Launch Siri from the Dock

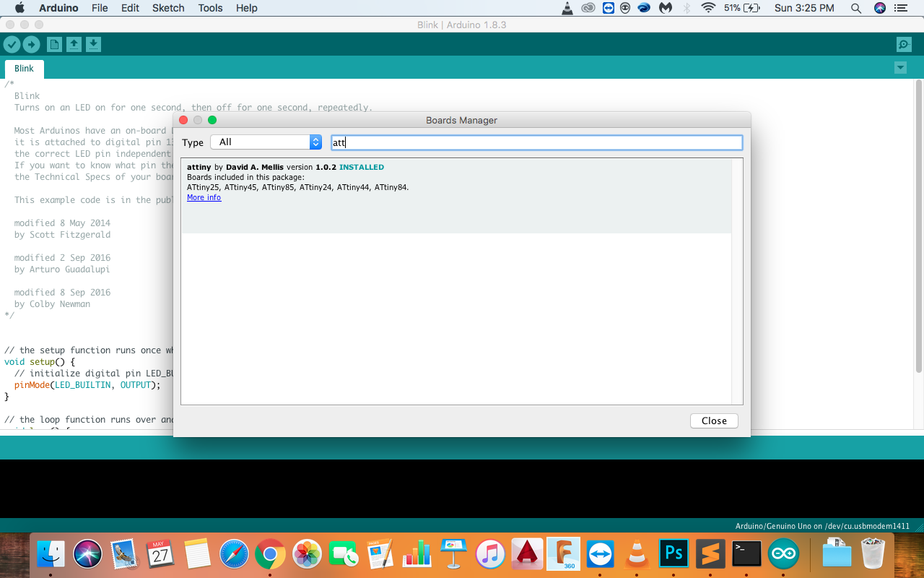point(88,555)
